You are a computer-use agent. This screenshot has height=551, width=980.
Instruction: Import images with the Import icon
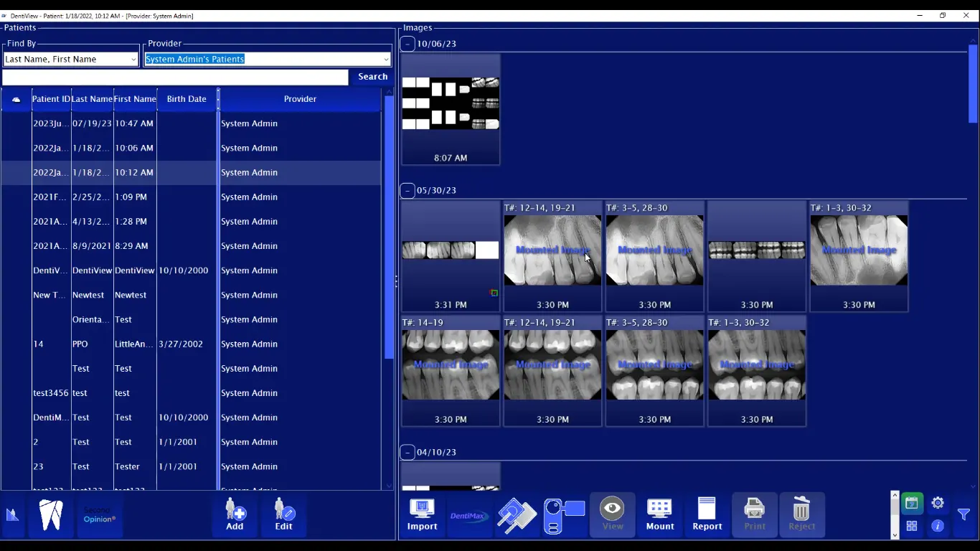(422, 515)
